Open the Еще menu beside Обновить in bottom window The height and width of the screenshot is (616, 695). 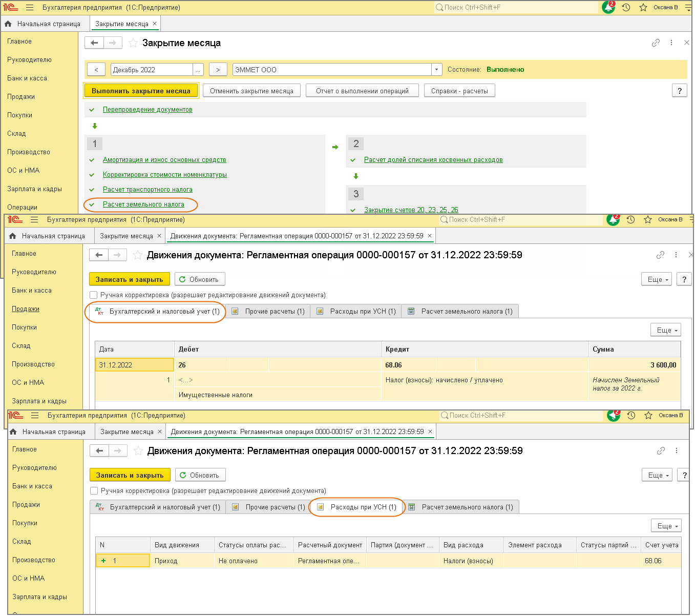(x=657, y=475)
